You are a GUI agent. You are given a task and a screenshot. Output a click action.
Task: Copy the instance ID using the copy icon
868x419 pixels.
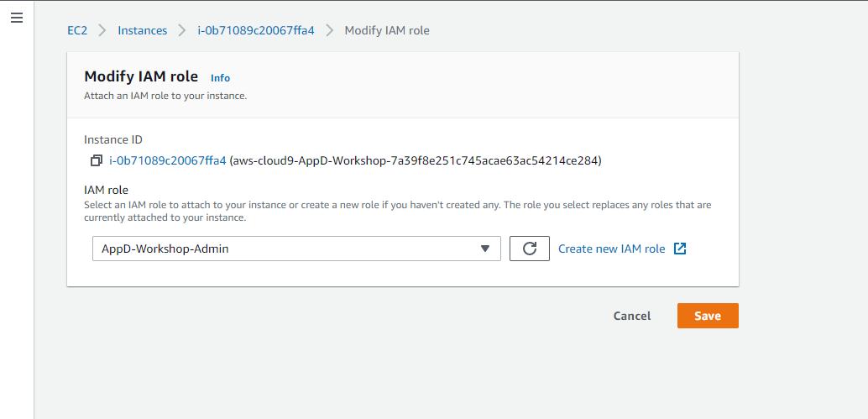click(97, 160)
